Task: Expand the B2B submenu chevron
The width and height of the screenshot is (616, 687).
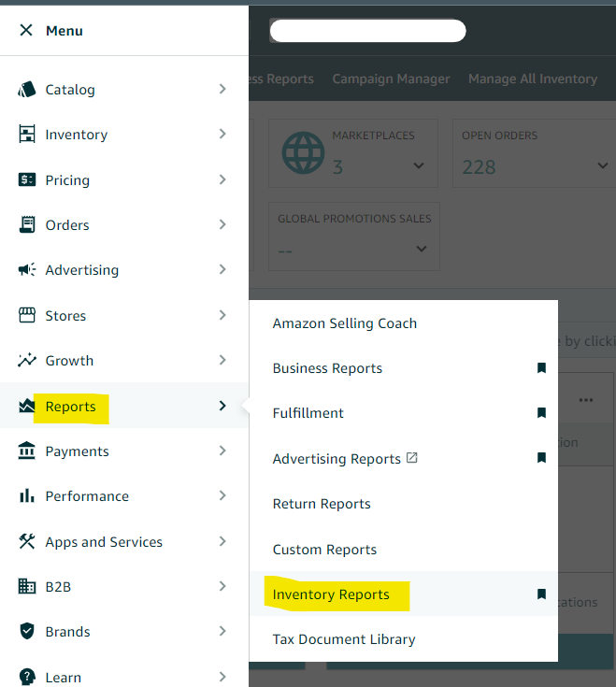Action: tap(222, 586)
